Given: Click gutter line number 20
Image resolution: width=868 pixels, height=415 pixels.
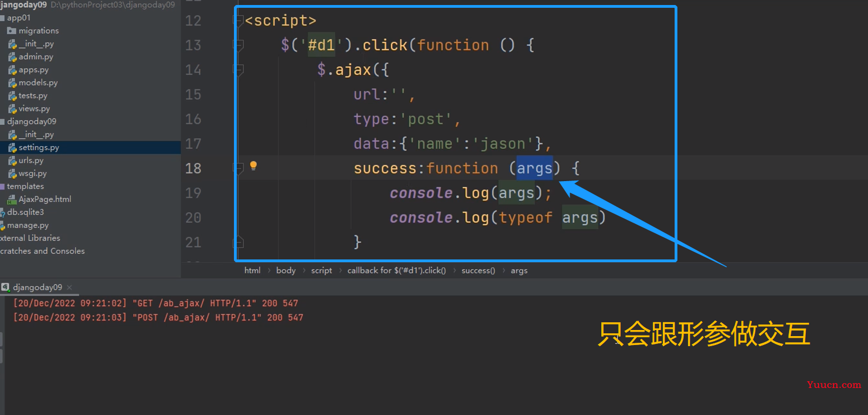Looking at the screenshot, I should pyautogui.click(x=193, y=218).
